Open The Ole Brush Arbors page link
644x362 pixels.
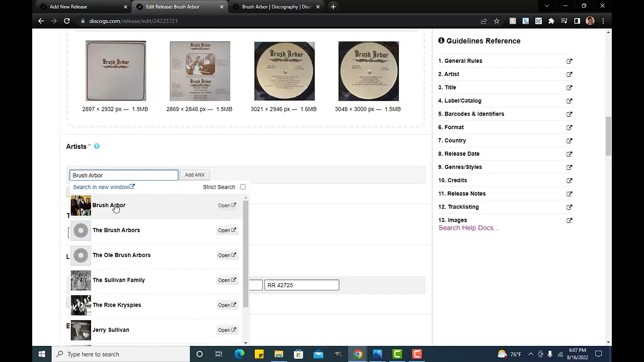click(227, 255)
